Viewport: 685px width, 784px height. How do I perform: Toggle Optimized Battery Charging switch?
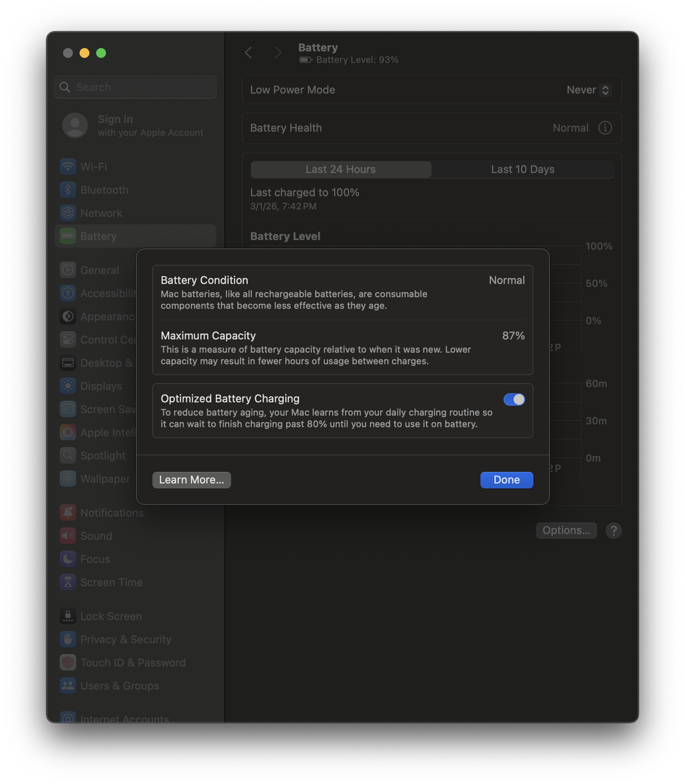pyautogui.click(x=514, y=399)
